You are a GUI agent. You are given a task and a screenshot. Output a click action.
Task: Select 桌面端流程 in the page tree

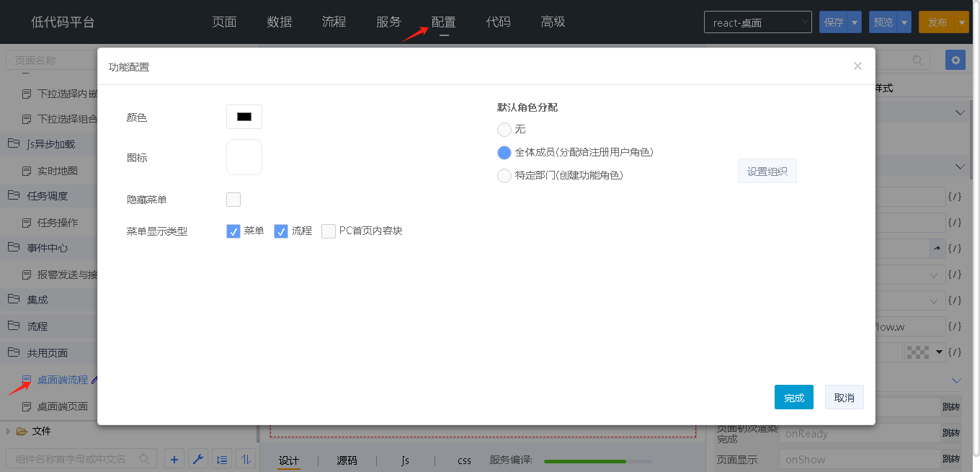[x=63, y=379]
